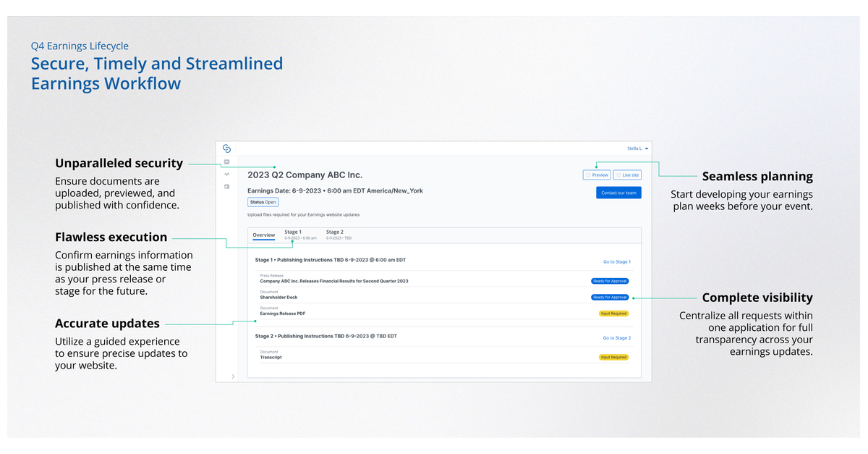Toggle the Status Open badge
Viewport: 868px width, 454px height.
263,201
